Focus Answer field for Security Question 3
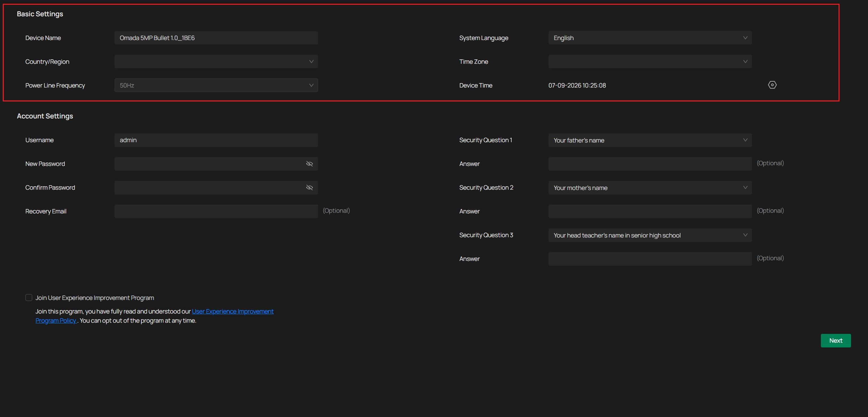The image size is (868, 417). coord(650,259)
